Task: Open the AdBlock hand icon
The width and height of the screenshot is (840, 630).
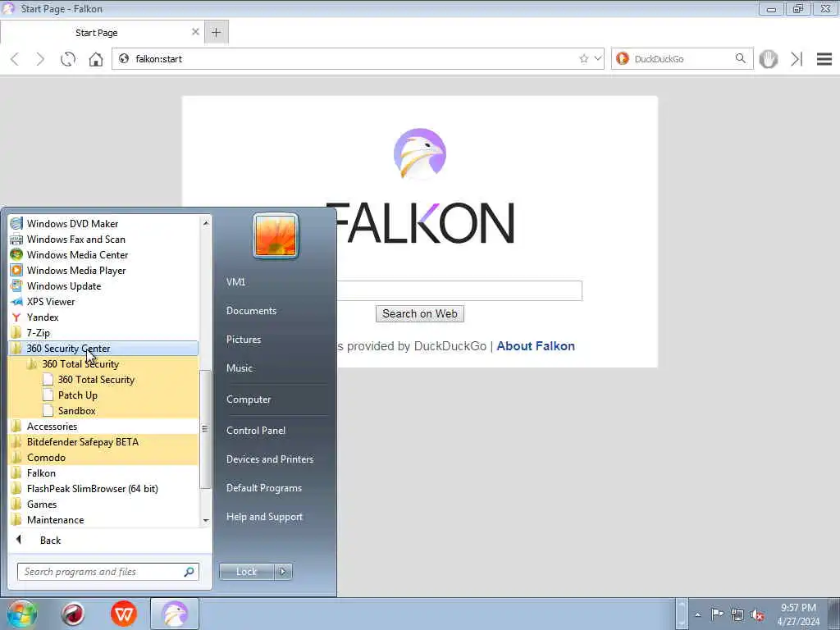Action: (x=768, y=59)
